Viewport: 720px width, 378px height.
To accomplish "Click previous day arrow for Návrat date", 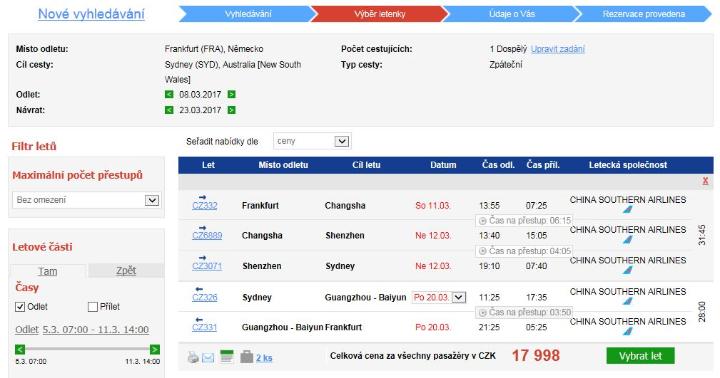I will [x=169, y=110].
